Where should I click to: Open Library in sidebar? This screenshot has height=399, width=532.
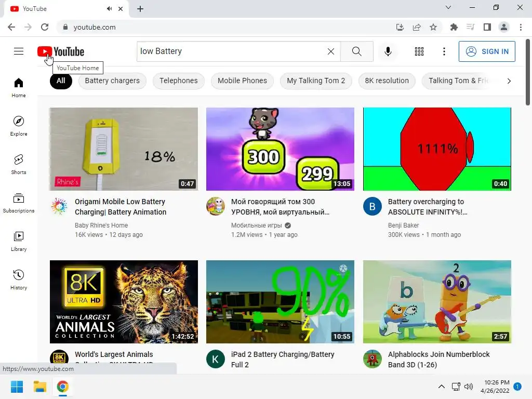tap(19, 241)
